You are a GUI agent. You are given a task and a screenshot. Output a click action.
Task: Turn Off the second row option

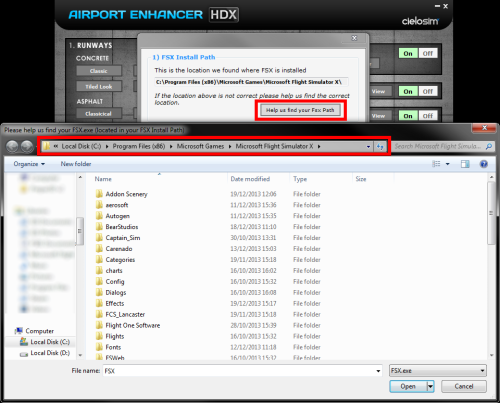(428, 91)
